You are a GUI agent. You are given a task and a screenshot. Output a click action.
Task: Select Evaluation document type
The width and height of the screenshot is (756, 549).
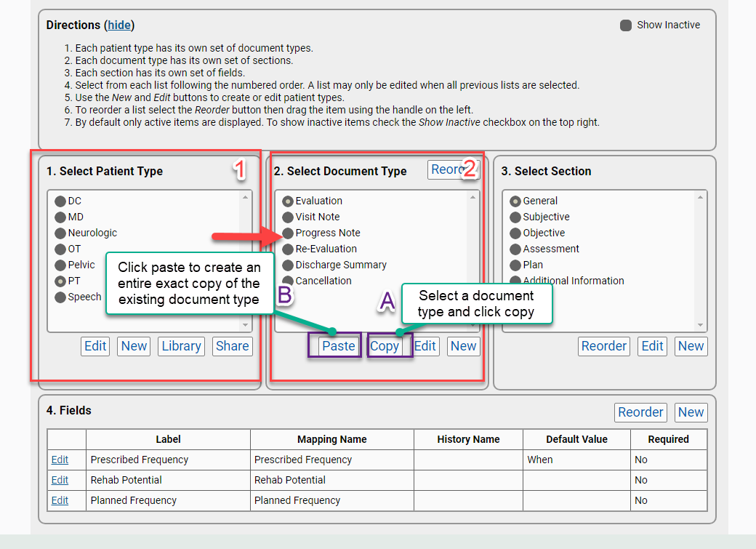click(288, 201)
